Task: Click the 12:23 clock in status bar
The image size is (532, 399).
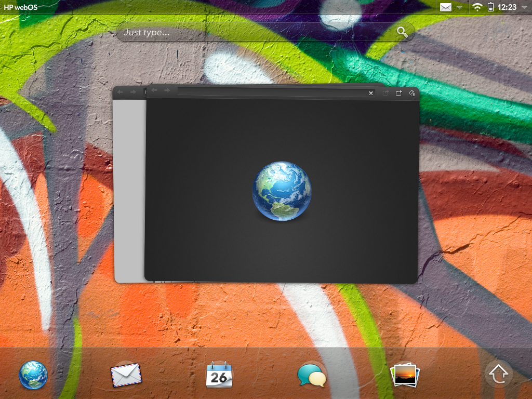Action: point(507,7)
